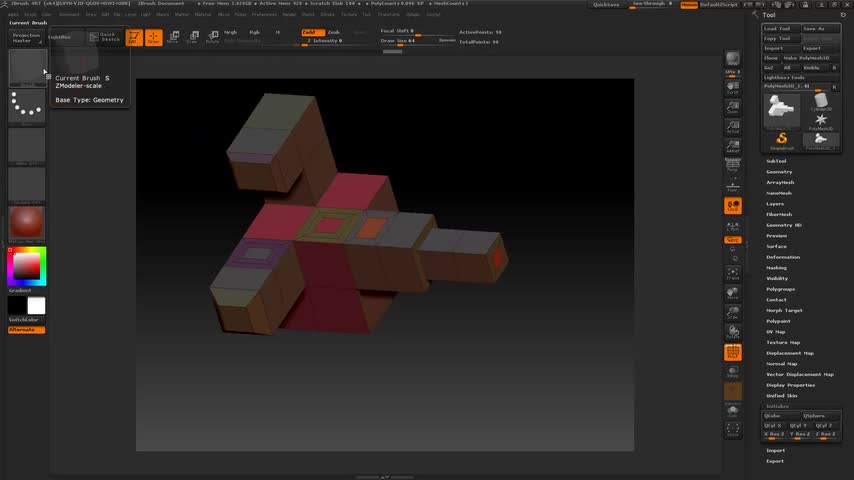This screenshot has width=854, height=480.
Task: Click the QSphere initialize button
Action: [x=821, y=416]
